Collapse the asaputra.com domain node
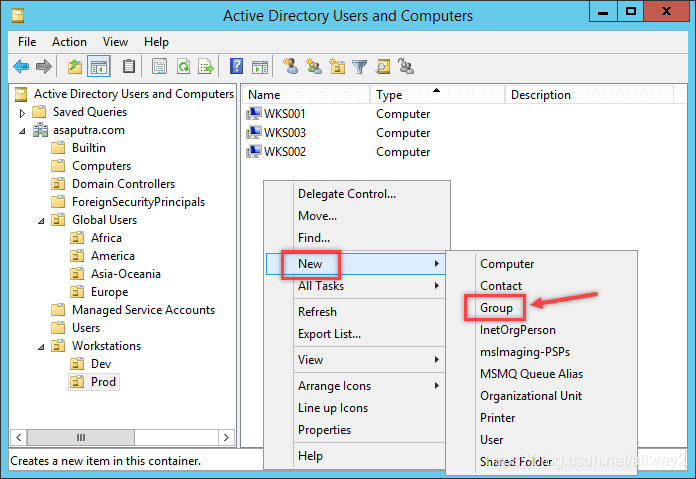Viewport: 696px width, 479px height. pyautogui.click(x=22, y=131)
